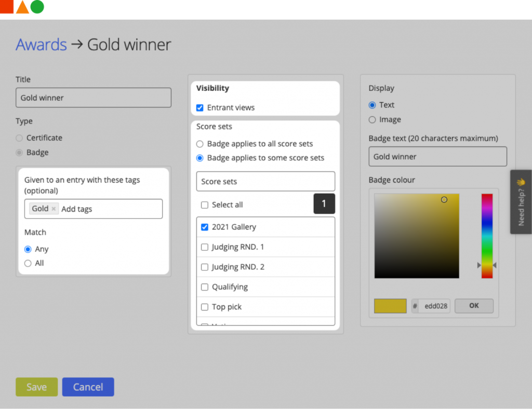Go back to Awards page link
532x409 pixels.
(41, 45)
